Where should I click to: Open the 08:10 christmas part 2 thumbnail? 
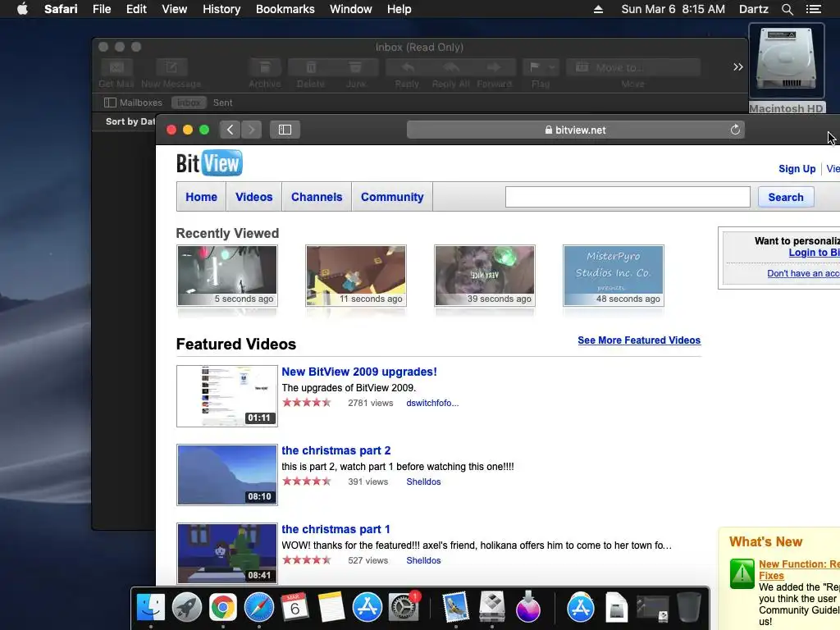(227, 475)
